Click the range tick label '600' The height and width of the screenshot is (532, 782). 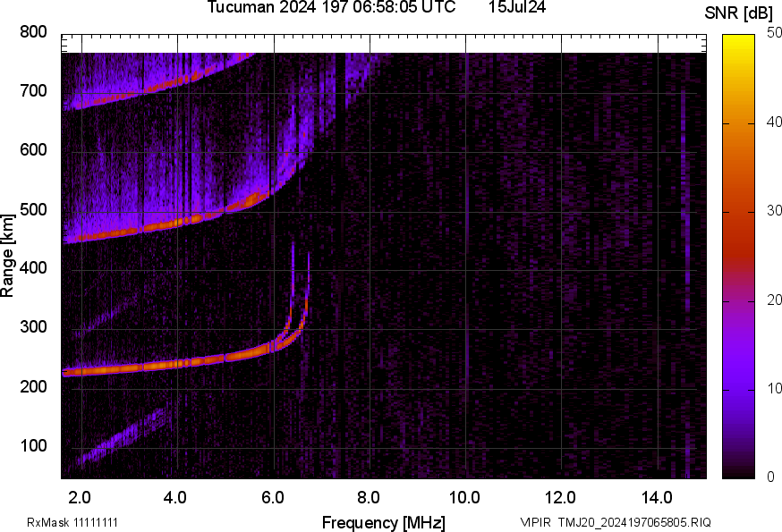click(33, 150)
